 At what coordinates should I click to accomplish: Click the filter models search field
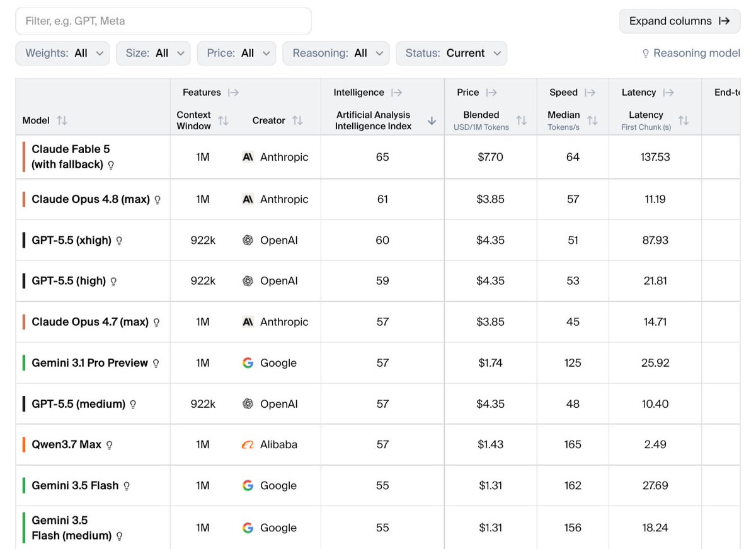(164, 21)
